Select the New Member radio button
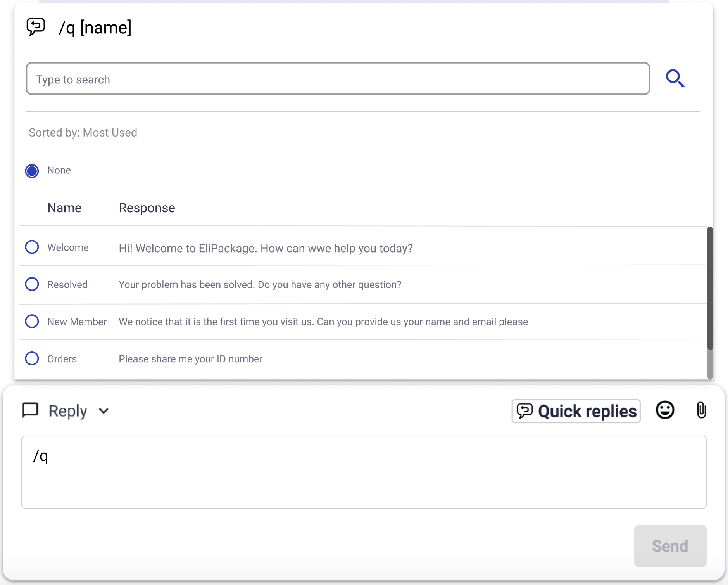This screenshot has height=585, width=728. 32,321
